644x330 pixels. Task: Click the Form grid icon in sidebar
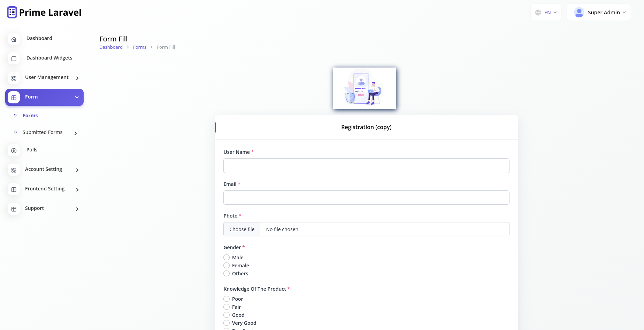[14, 97]
